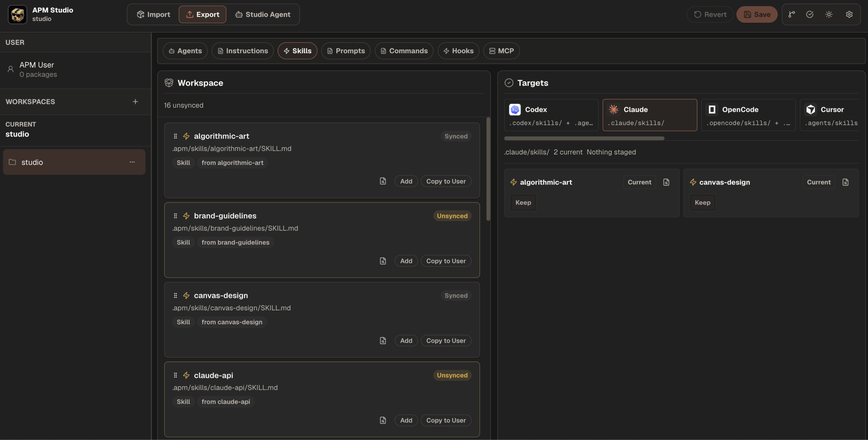The height and width of the screenshot is (440, 868).
Task: Save changes with Save button
Action: tap(757, 14)
